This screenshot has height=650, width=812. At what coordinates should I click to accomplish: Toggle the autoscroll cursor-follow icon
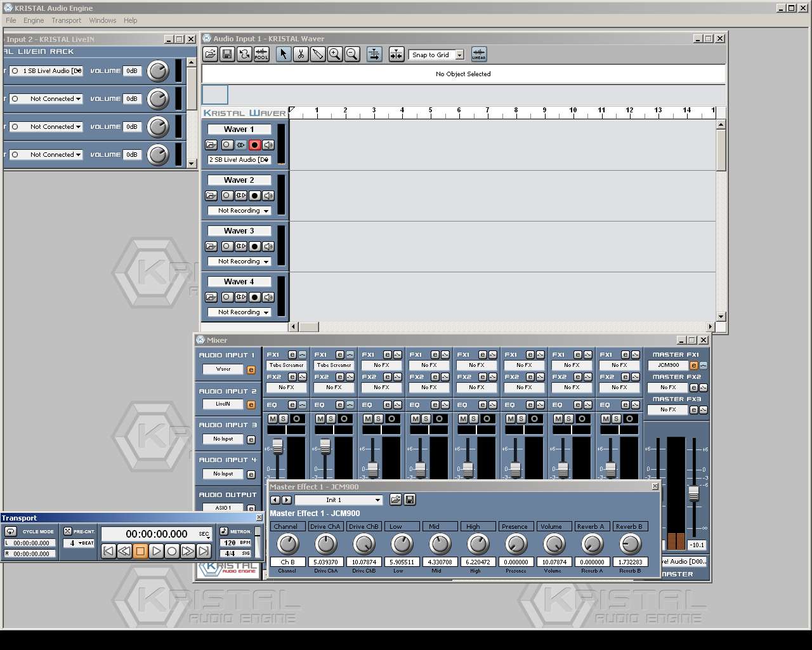click(x=374, y=55)
